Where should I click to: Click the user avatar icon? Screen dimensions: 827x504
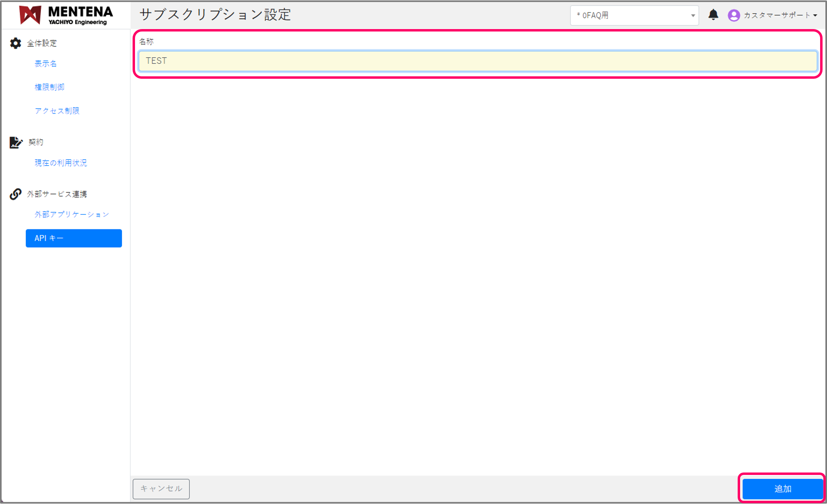734,15
